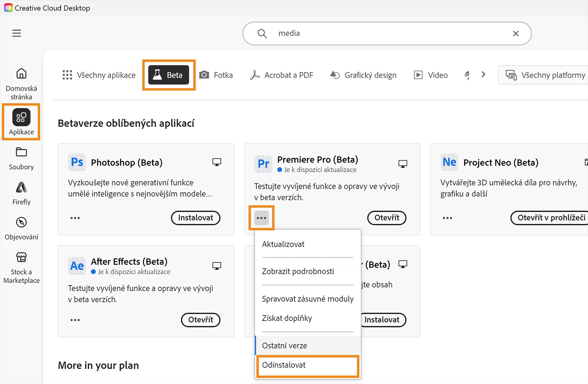
Task: Click Premiere Pro (Beta) title
Action: (318, 159)
